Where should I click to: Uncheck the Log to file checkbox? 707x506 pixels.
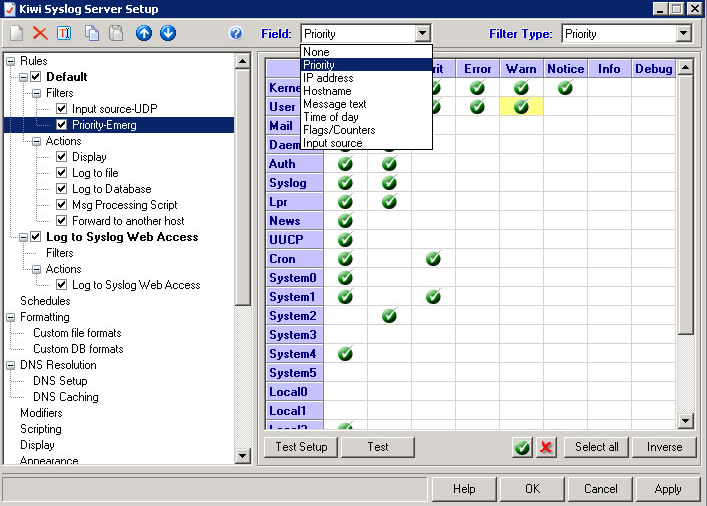click(62, 173)
